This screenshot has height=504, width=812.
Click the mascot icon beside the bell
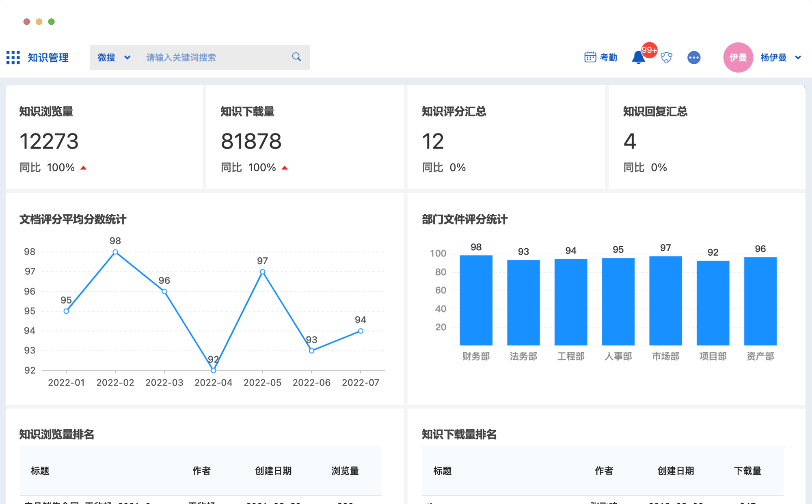pos(666,58)
